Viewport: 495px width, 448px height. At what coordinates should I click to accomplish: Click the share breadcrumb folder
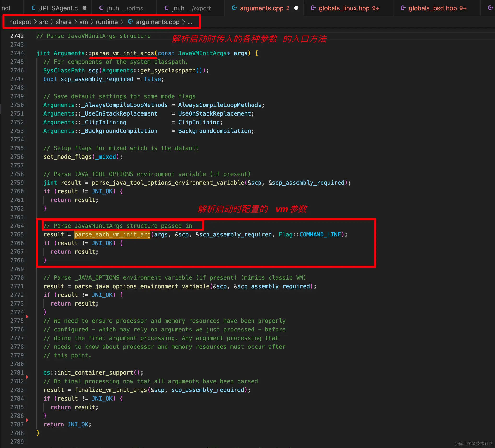pos(63,22)
